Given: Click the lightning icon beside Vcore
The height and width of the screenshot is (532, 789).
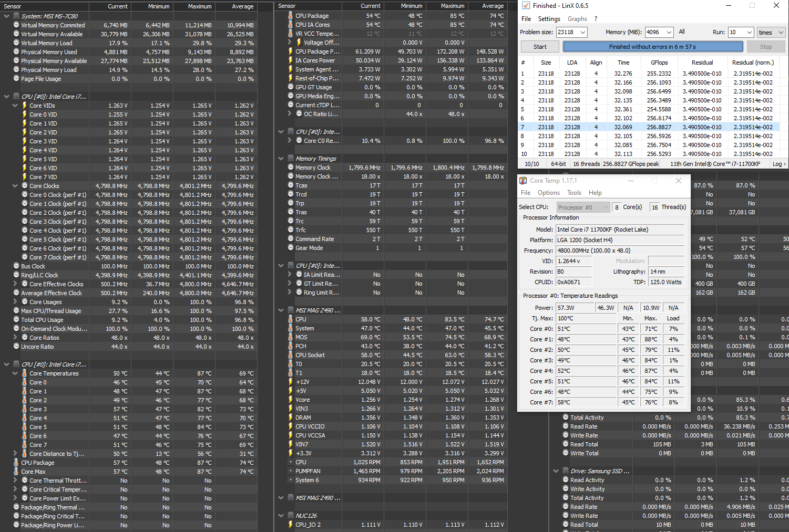Looking at the screenshot, I should 291,400.
